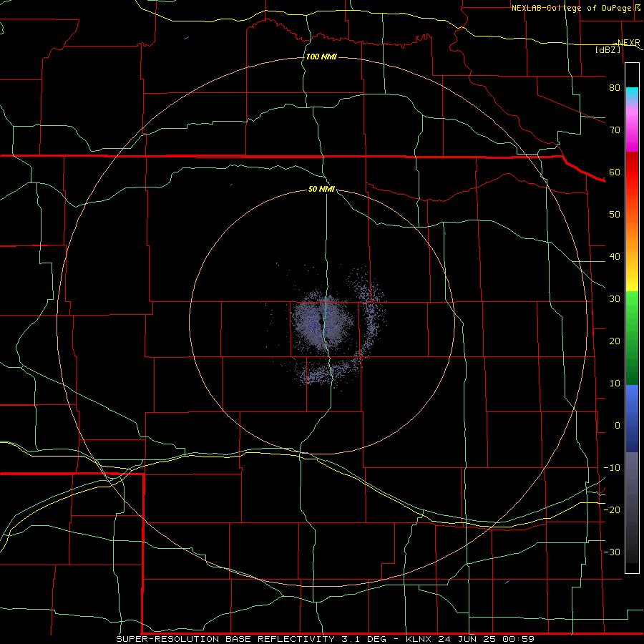This screenshot has height=644, width=644.
Task: Click the NEXR label near the legend
Action: pyautogui.click(x=628, y=43)
